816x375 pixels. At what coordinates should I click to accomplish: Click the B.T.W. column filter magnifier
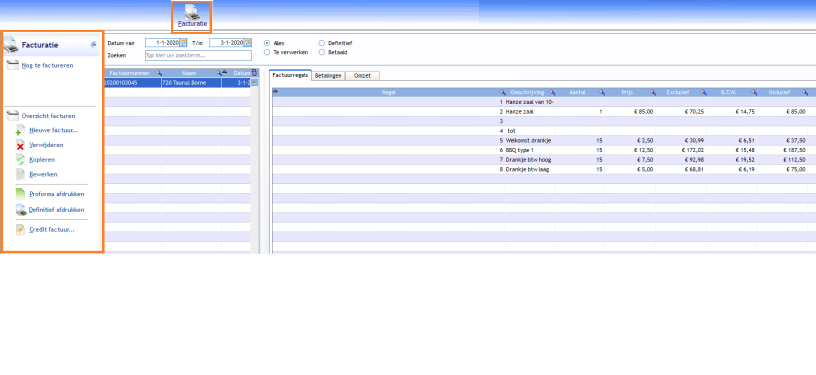point(755,92)
